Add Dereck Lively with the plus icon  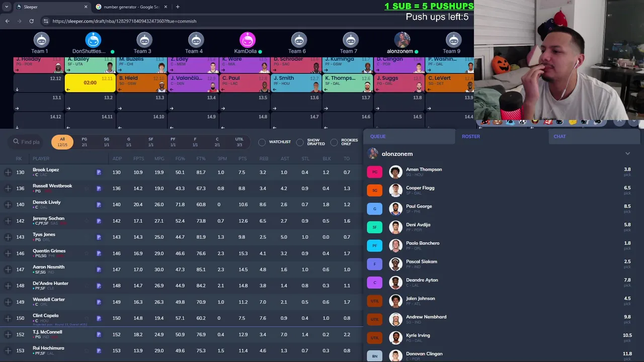tap(8, 205)
